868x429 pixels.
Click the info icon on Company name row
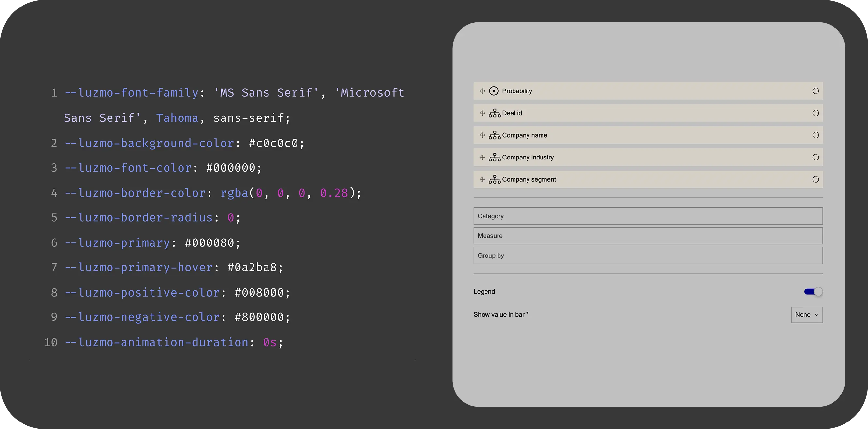click(x=816, y=135)
